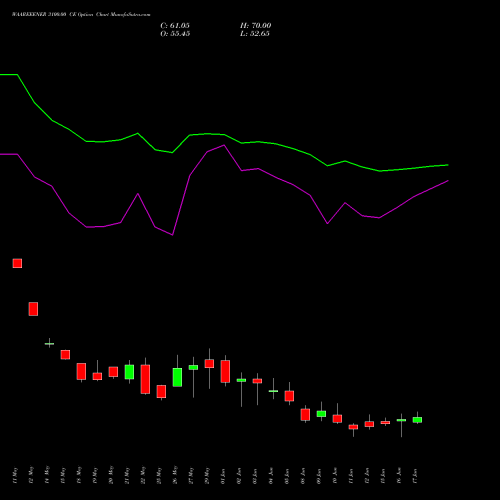The width and height of the screenshot is (500, 500).
Task: Click the 26 May date label
Action: pos(175,476)
